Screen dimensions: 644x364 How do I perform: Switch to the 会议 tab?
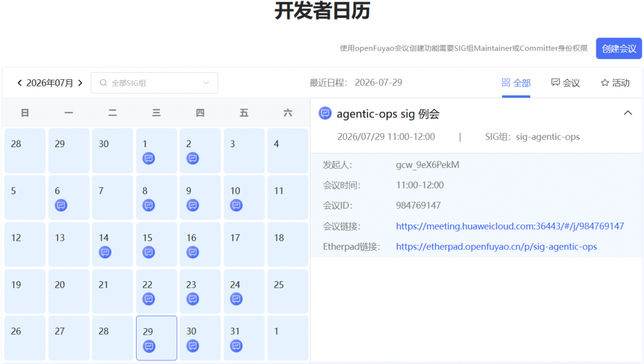pos(565,83)
